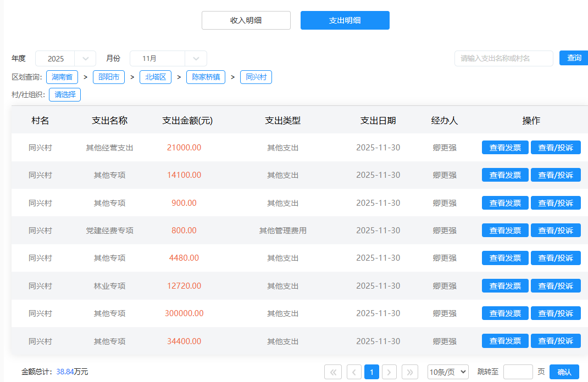Focus the expense name search input field

click(503, 58)
